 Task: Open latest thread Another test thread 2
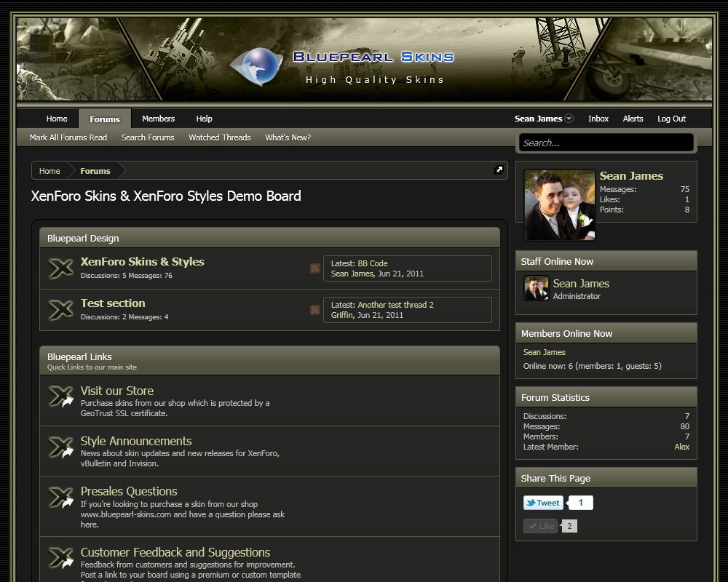[x=395, y=305]
